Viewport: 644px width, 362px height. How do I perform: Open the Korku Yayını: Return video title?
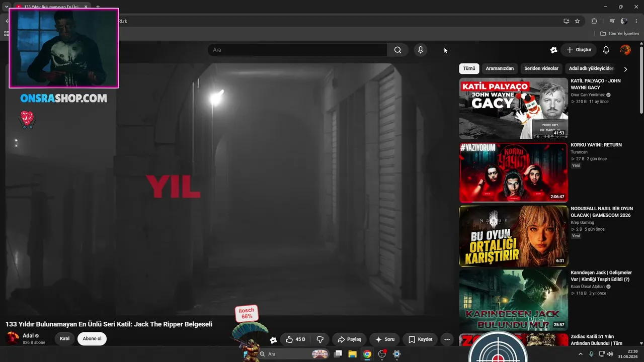pyautogui.click(x=596, y=145)
